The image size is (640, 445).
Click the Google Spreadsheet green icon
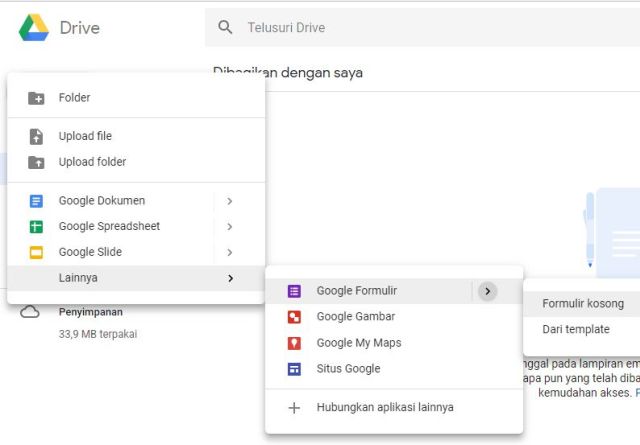point(36,227)
